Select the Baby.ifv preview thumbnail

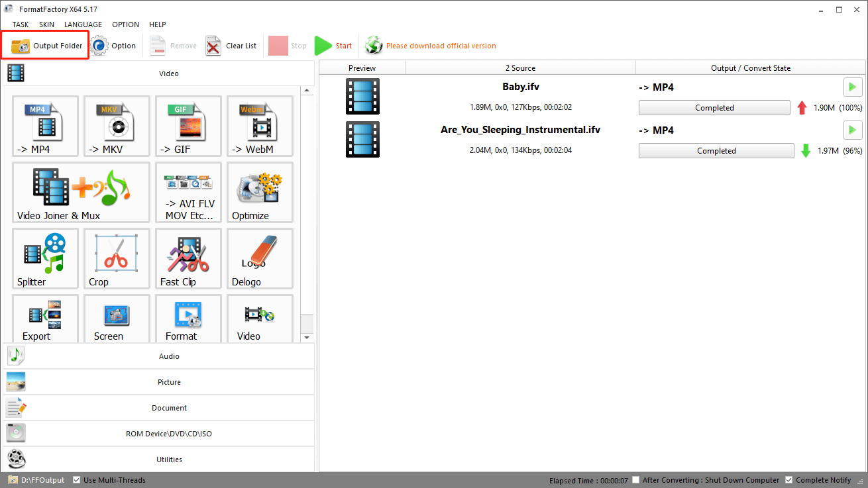(362, 97)
